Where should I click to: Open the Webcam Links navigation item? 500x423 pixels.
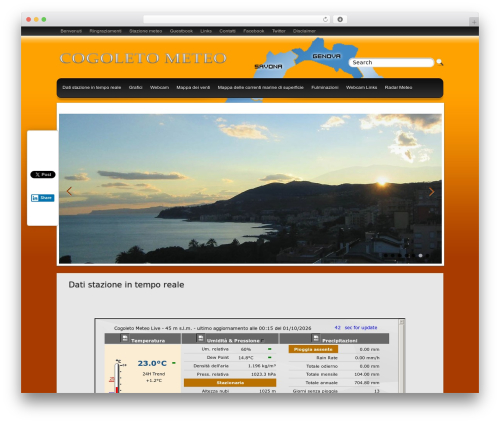361,87
